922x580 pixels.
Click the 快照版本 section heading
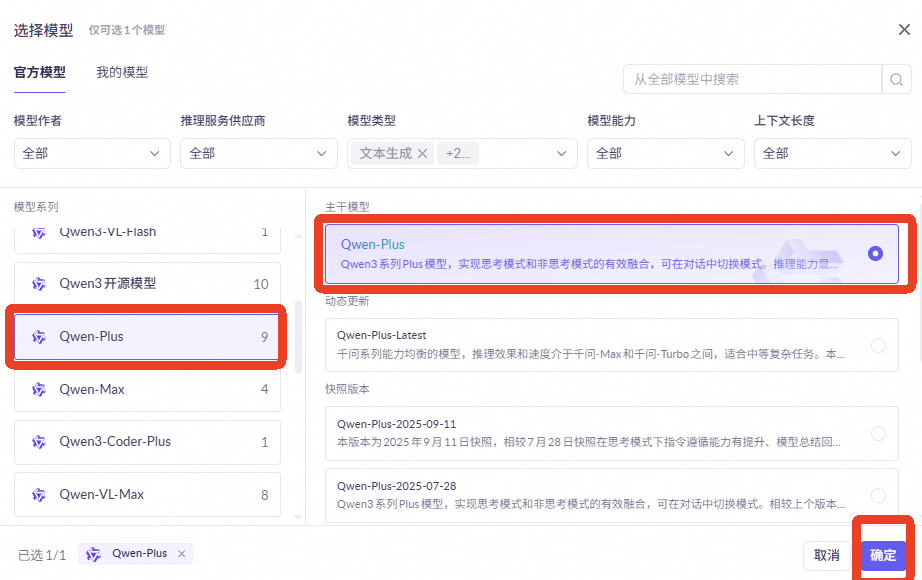point(347,389)
